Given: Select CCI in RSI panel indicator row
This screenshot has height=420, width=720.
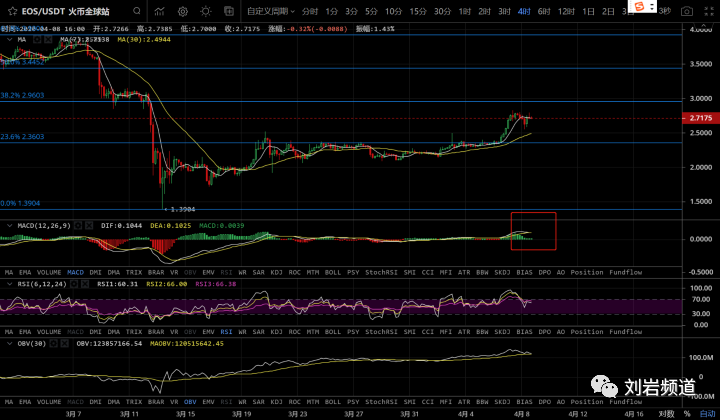Looking at the screenshot, I should tap(428, 331).
